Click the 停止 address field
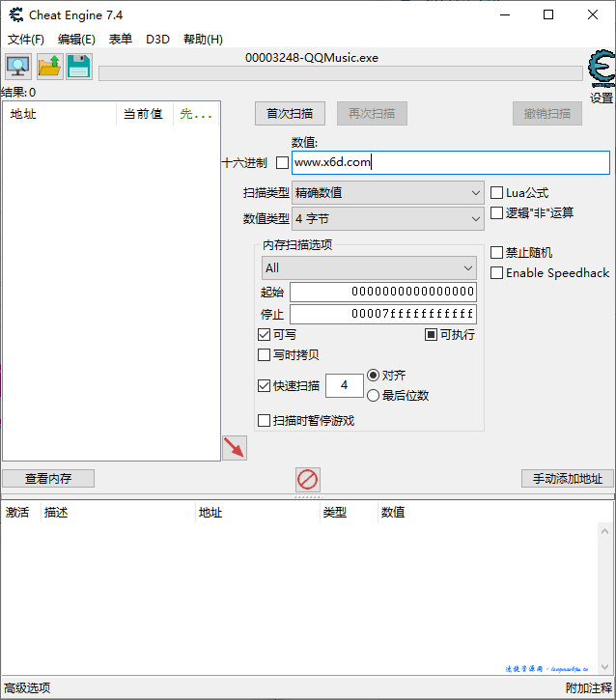Image resolution: width=616 pixels, height=700 pixels. (x=383, y=314)
